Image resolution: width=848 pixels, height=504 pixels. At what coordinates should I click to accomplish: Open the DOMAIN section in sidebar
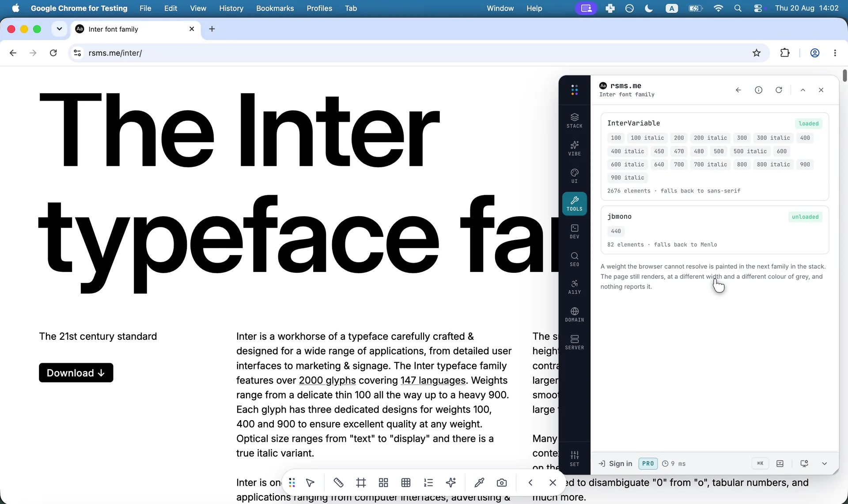(574, 315)
